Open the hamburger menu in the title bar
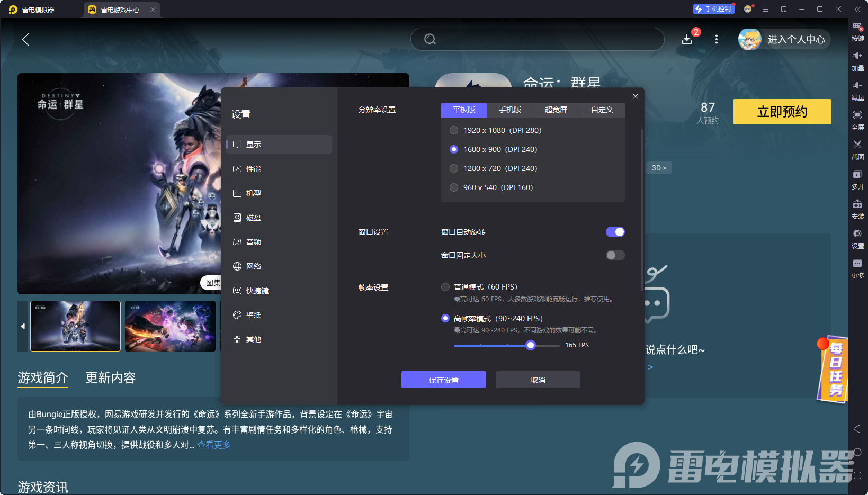This screenshot has width=868, height=495. 766,9
